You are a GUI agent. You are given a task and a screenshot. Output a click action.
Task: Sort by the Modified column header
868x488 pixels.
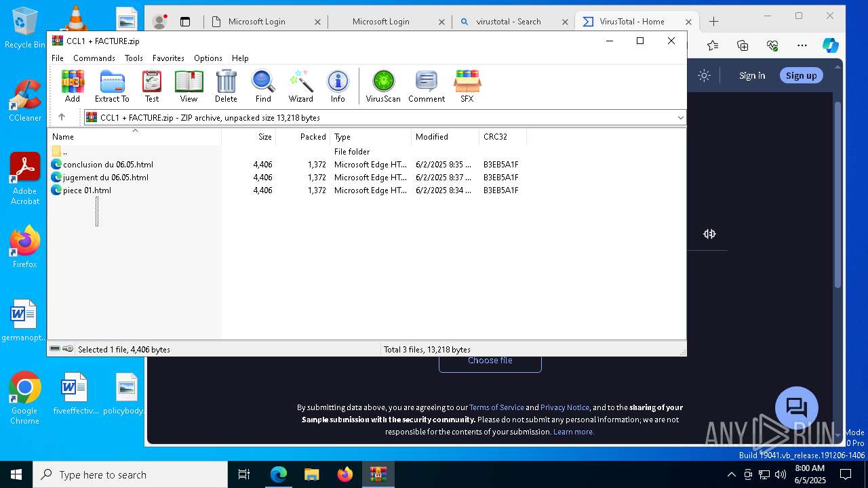pos(446,137)
